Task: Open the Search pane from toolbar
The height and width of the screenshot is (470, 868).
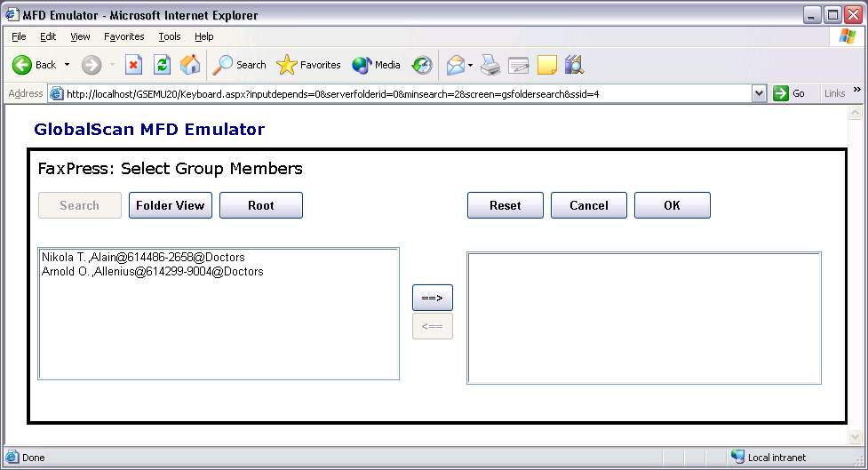Action: (239, 65)
